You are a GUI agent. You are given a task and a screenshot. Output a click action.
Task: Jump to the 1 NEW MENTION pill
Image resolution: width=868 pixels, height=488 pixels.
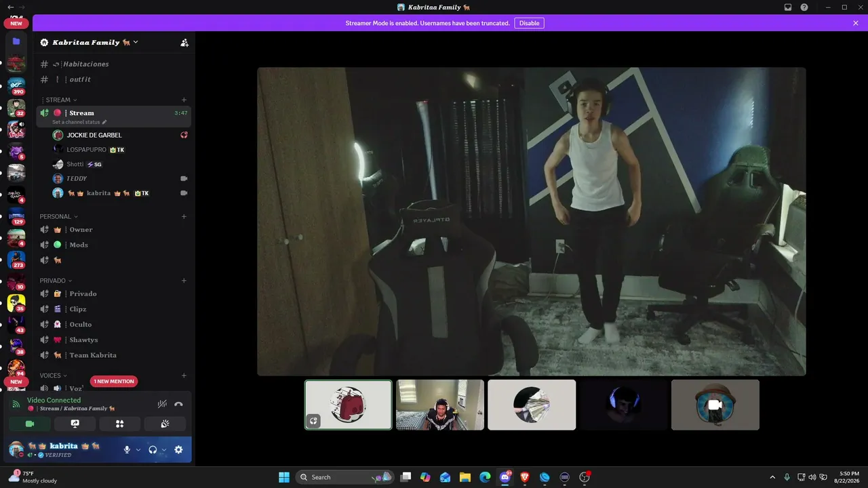click(x=114, y=382)
